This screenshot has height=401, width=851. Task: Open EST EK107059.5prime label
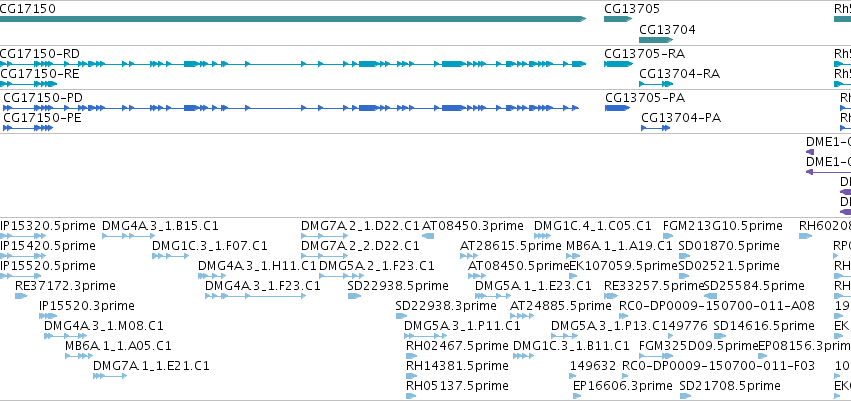pyautogui.click(x=624, y=266)
